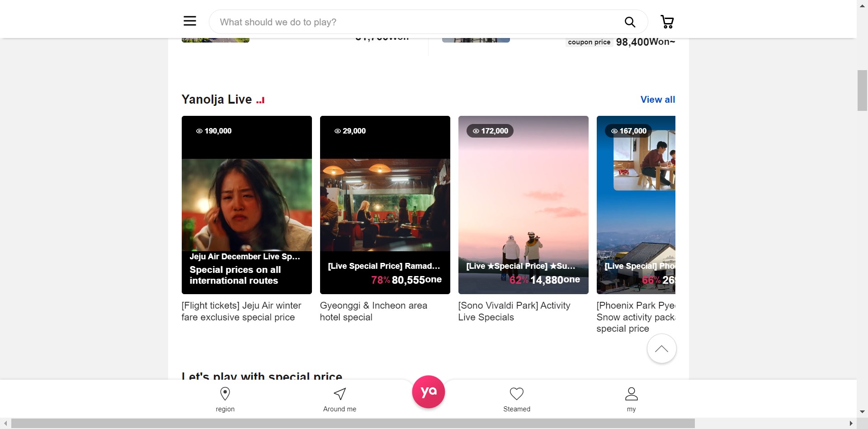The width and height of the screenshot is (868, 429).
Task: Click View all for Yanolja Live
Action: [657, 100]
